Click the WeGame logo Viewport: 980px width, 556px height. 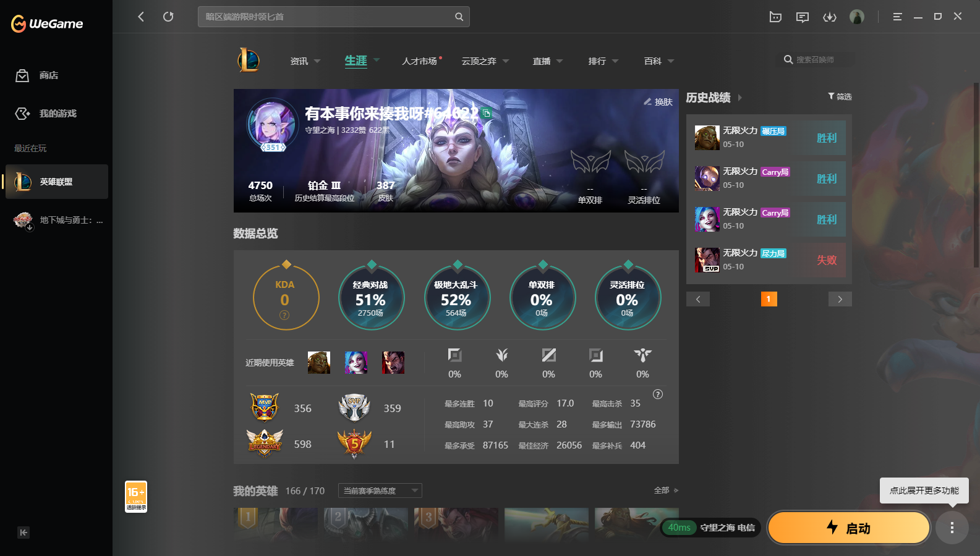[47, 23]
